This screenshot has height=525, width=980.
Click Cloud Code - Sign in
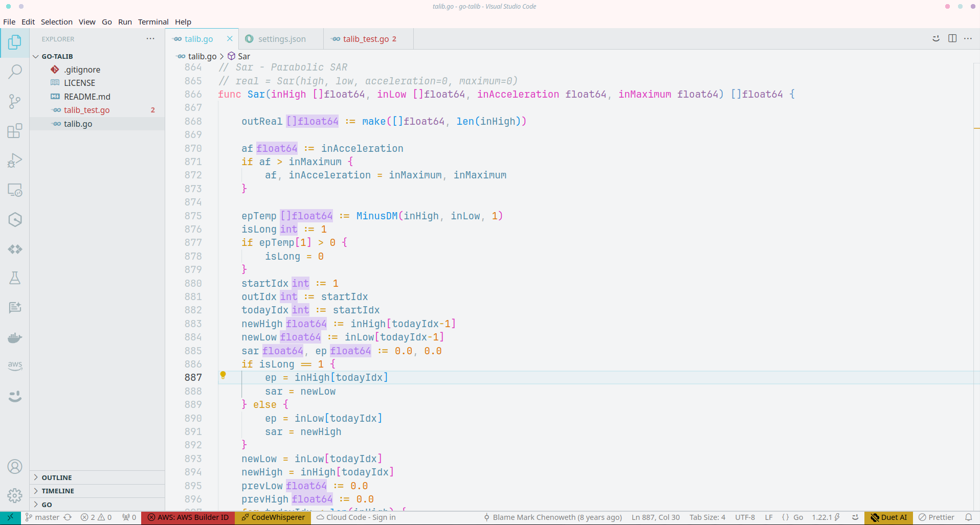[356, 517]
